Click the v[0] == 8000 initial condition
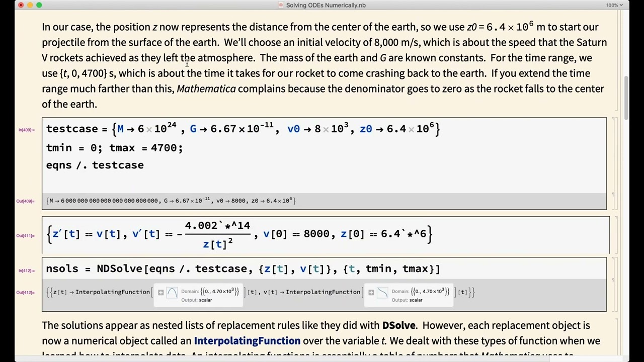 (x=296, y=234)
